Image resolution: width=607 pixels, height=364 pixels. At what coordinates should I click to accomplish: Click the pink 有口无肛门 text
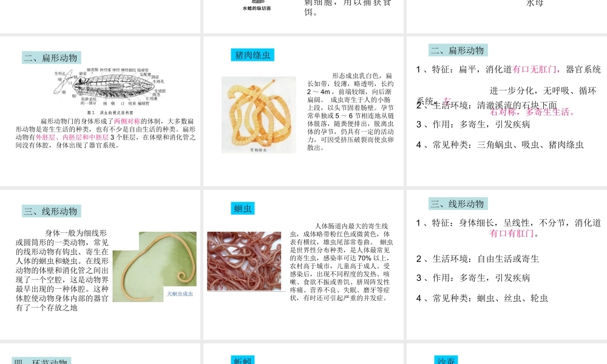[x=537, y=69]
